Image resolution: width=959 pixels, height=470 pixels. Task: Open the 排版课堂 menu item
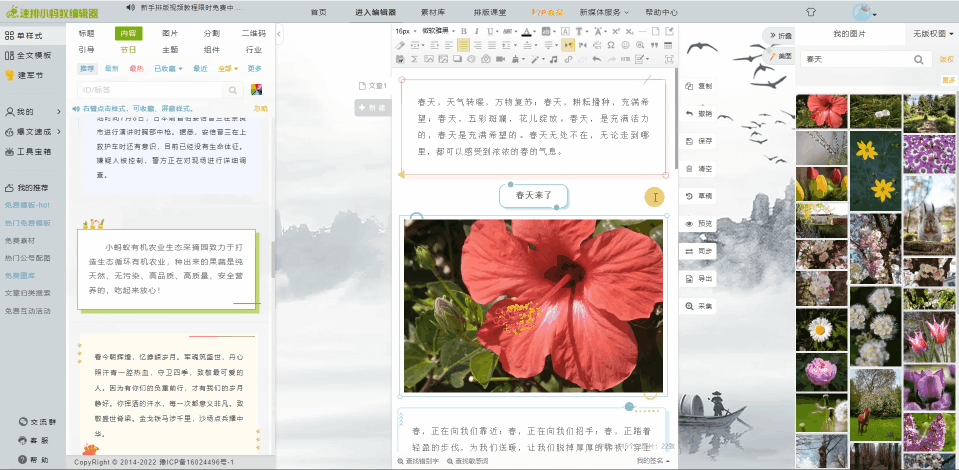pos(490,12)
